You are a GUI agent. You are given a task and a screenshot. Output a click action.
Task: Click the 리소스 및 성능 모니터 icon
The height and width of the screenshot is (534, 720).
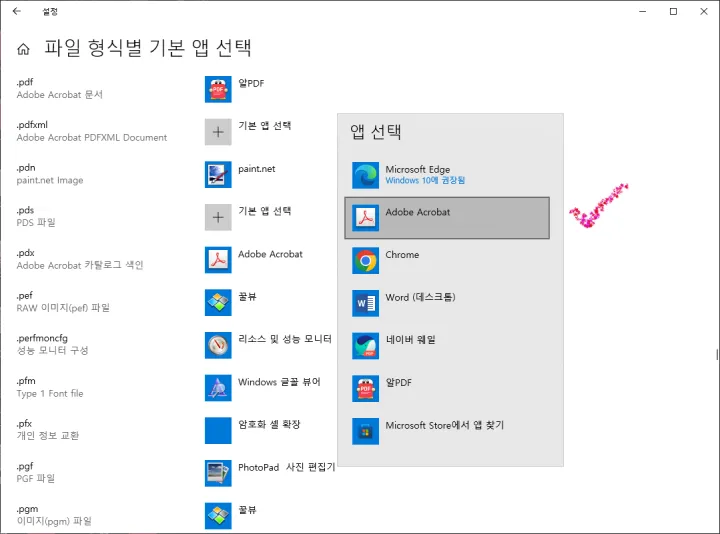point(218,345)
